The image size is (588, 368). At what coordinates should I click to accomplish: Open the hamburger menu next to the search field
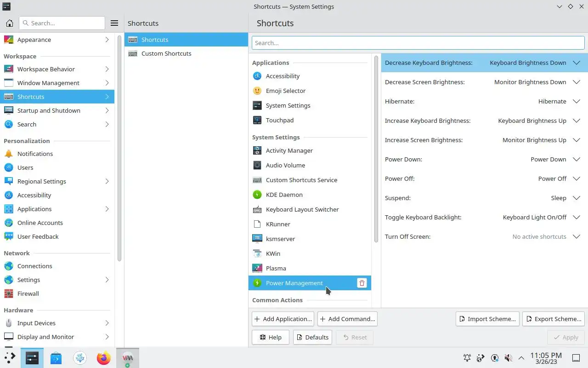(x=114, y=23)
